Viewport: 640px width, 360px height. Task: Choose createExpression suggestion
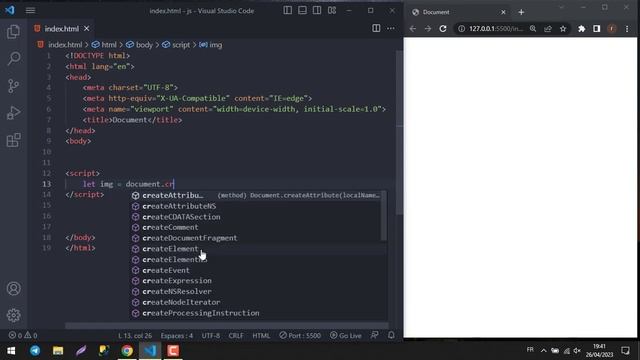click(x=258, y=281)
